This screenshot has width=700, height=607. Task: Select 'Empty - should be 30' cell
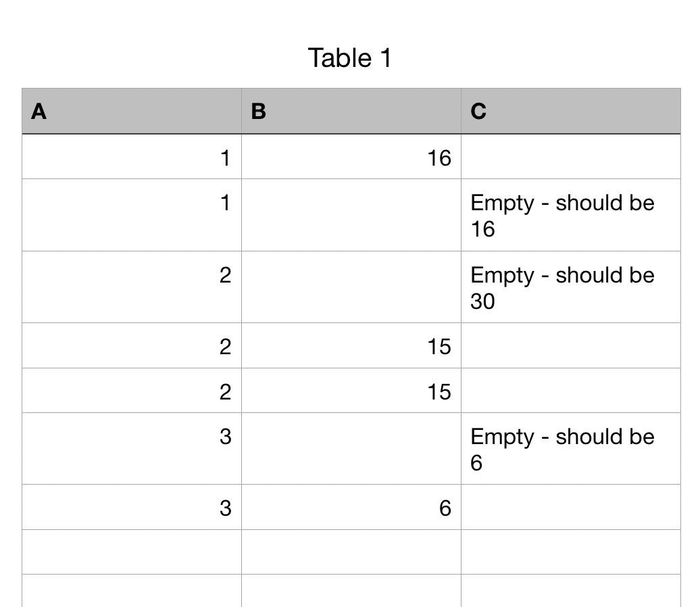point(571,287)
